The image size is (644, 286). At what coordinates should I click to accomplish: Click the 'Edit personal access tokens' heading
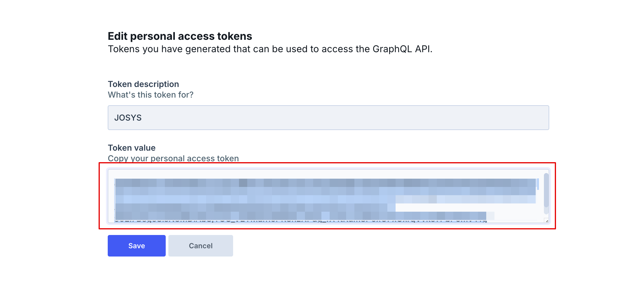[x=180, y=36]
